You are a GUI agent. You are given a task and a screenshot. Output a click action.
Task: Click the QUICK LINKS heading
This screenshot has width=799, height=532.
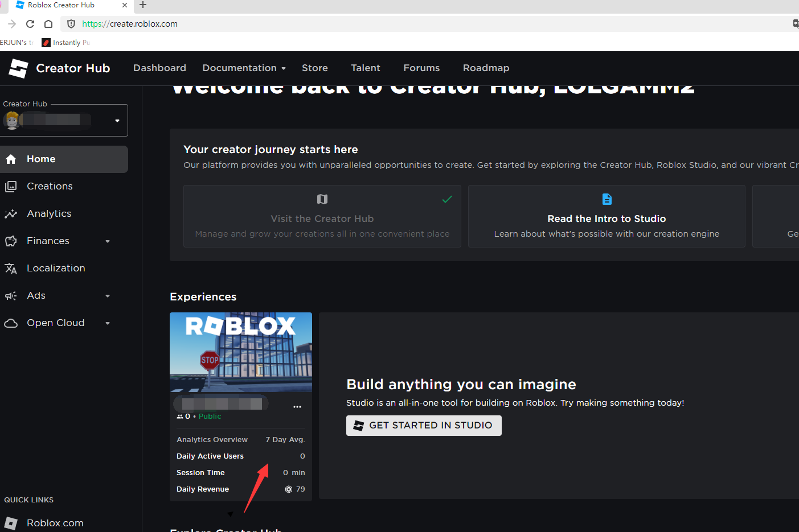click(x=29, y=500)
